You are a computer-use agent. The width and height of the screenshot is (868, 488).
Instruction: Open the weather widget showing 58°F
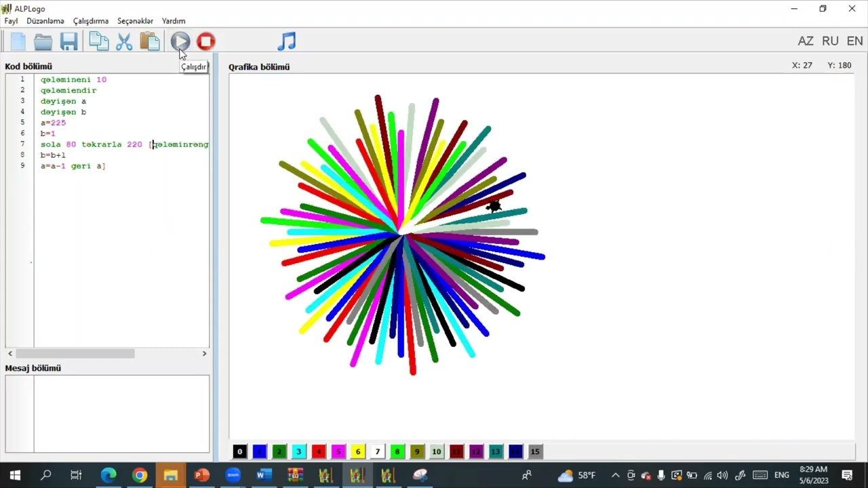pos(577,475)
